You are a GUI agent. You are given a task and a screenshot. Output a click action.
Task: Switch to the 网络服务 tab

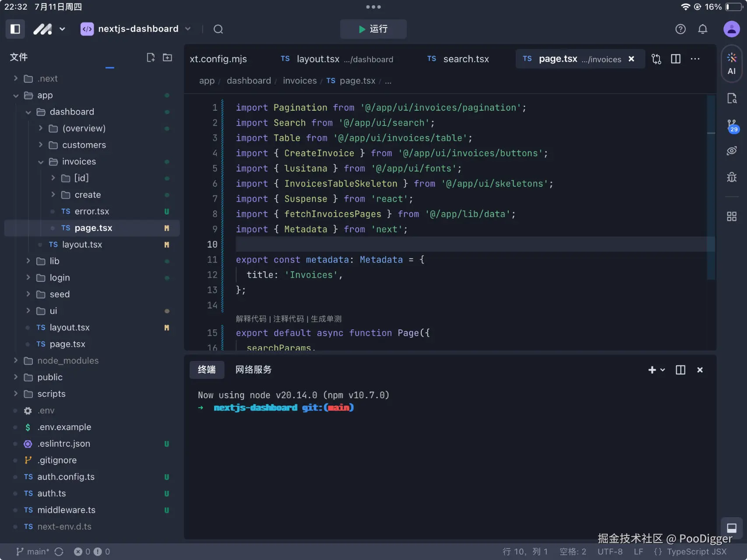(253, 370)
